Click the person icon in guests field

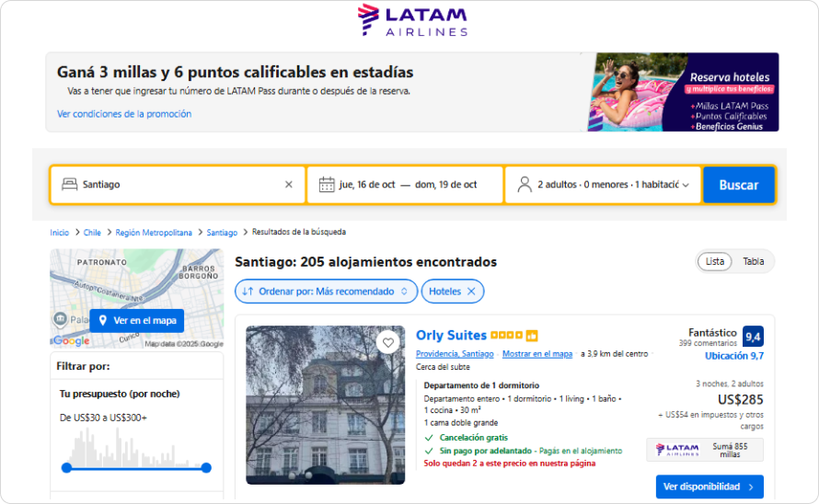point(525,184)
